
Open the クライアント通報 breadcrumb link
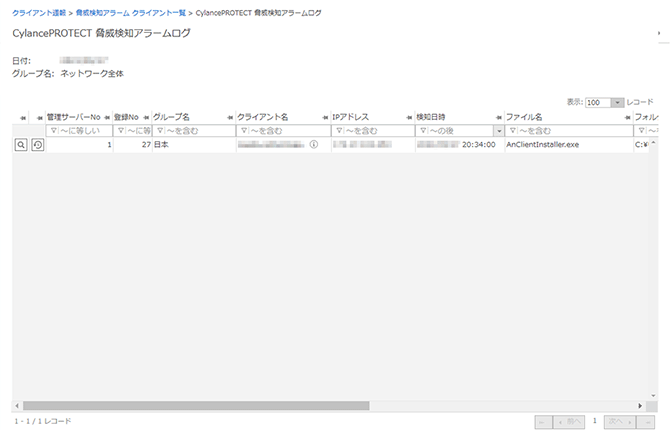[x=39, y=11]
